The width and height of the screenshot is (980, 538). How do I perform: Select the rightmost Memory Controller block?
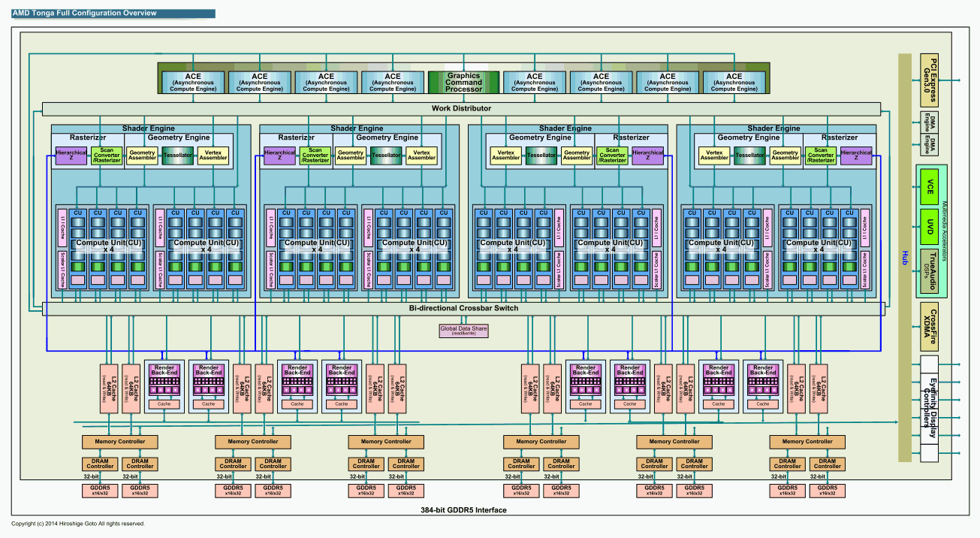point(807,441)
